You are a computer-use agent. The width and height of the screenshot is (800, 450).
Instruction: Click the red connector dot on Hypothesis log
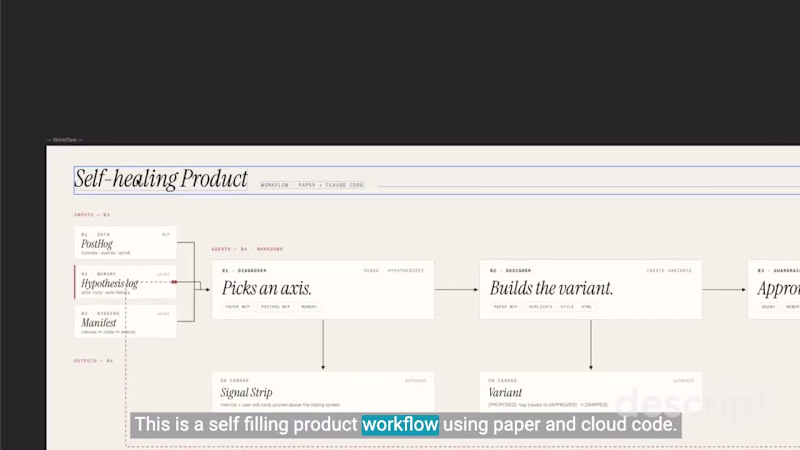coord(174,282)
